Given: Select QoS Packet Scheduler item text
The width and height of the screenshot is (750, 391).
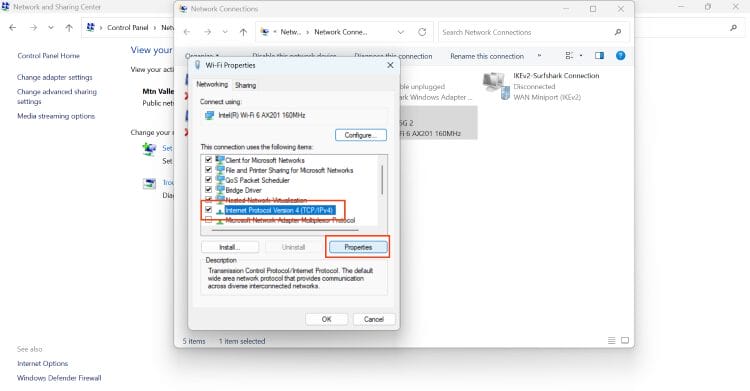Looking at the screenshot, I should (x=257, y=180).
